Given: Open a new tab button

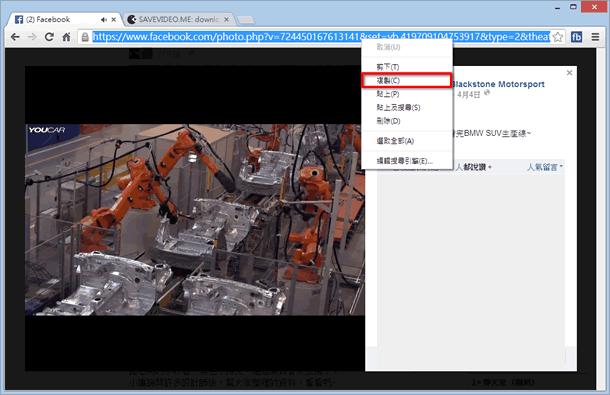Looking at the screenshot, I should (x=246, y=19).
